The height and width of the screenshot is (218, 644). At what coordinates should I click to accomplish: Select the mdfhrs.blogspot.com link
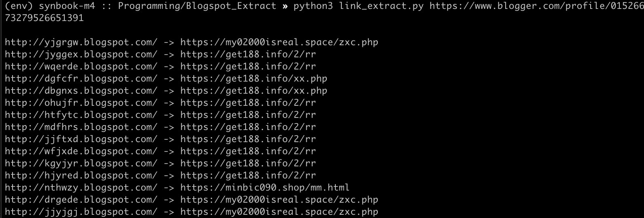[x=81, y=127]
